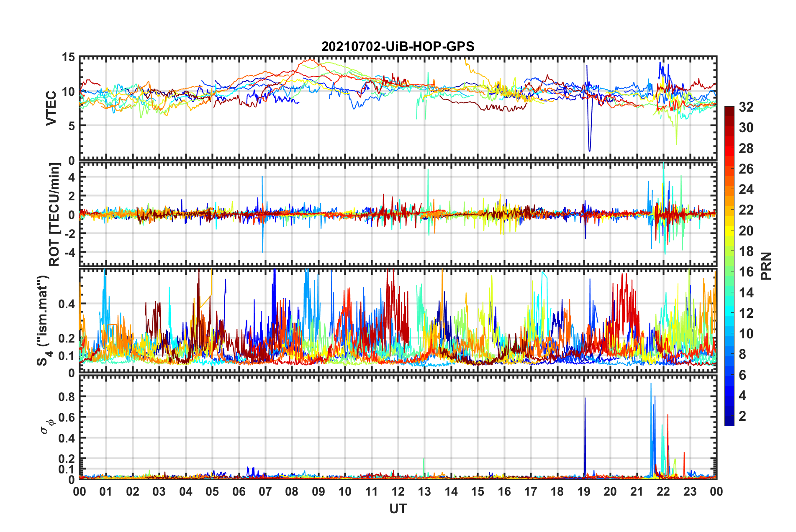Viewport: 796px width, 532px height.
Task: Click UT axis tick label 07
Action: [265, 491]
